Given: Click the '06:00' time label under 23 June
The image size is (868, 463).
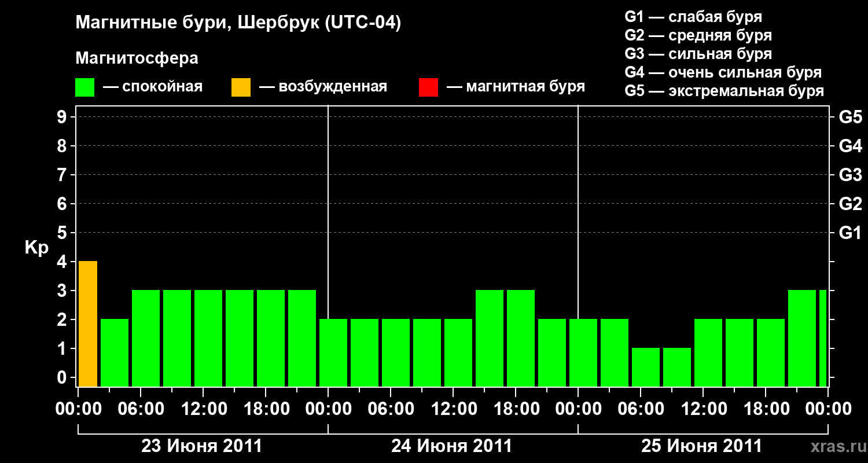Looking at the screenshot, I should click(x=141, y=409).
